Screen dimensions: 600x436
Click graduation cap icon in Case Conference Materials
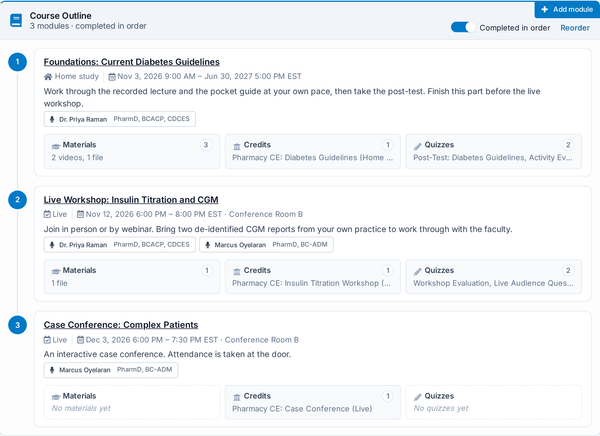[56, 397]
